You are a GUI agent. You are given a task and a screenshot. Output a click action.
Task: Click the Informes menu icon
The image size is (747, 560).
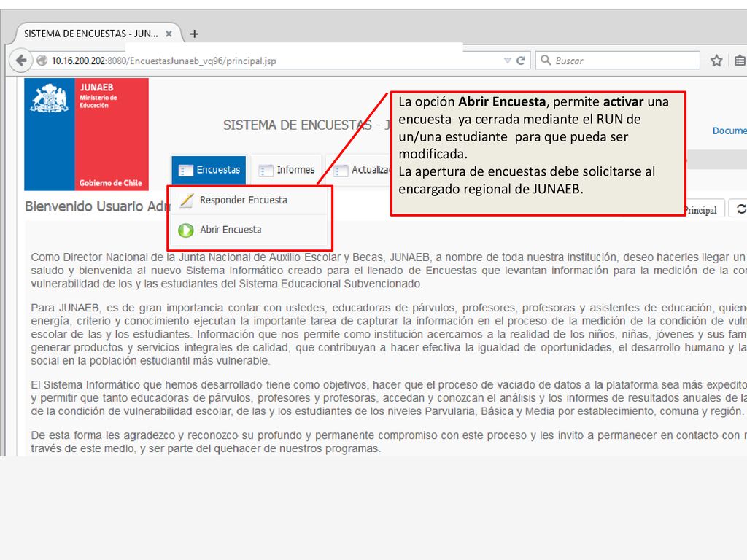(x=266, y=170)
